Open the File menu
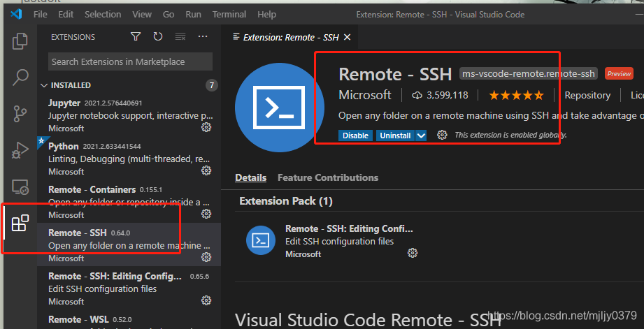 [x=41, y=15]
